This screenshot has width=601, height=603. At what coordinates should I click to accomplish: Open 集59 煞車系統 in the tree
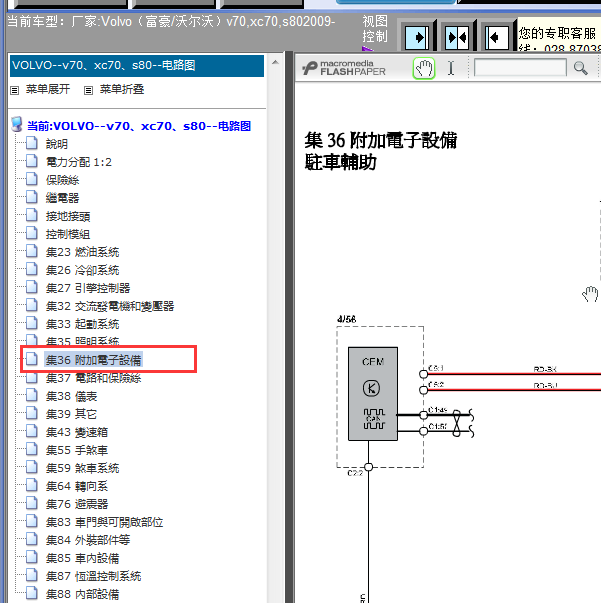82,468
